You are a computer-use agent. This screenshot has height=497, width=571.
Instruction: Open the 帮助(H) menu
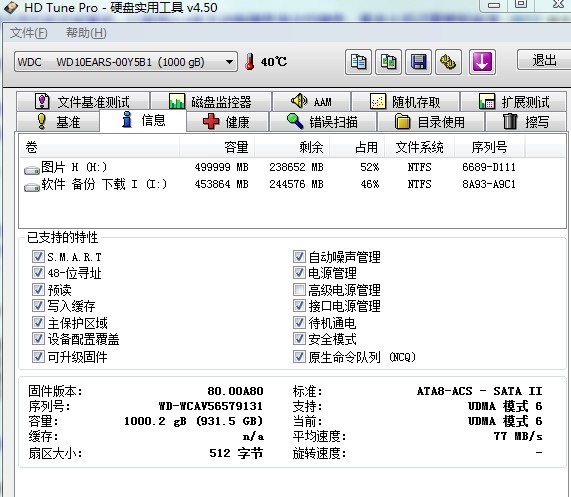86,33
